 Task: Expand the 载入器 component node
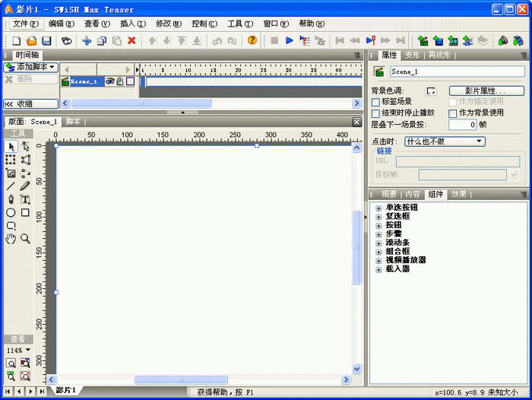coord(378,270)
